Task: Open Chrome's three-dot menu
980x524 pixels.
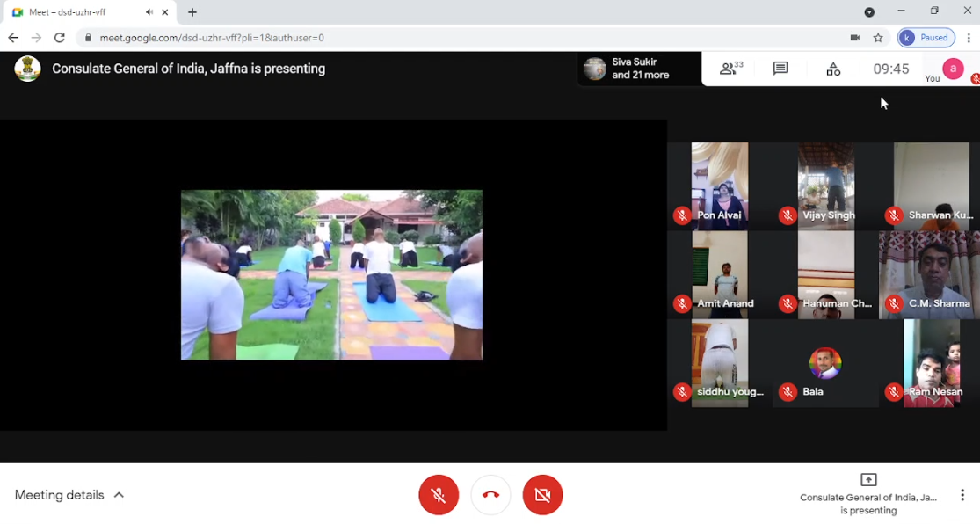Action: [x=969, y=38]
